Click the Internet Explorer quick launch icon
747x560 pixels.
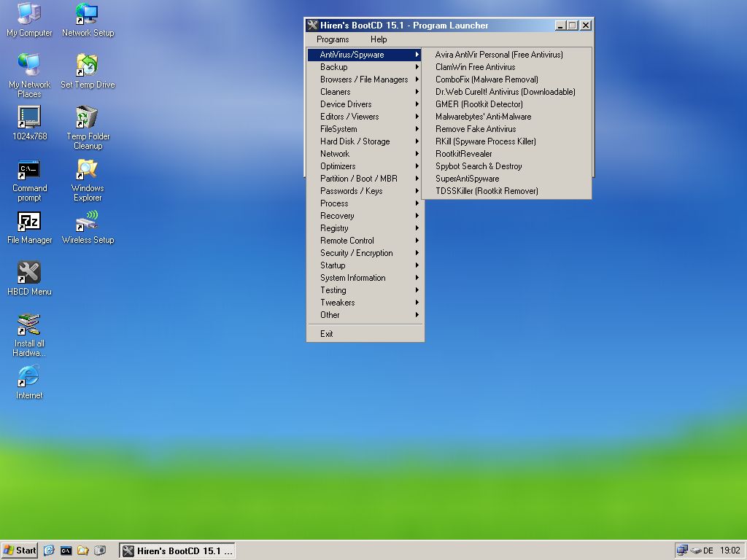click(49, 551)
